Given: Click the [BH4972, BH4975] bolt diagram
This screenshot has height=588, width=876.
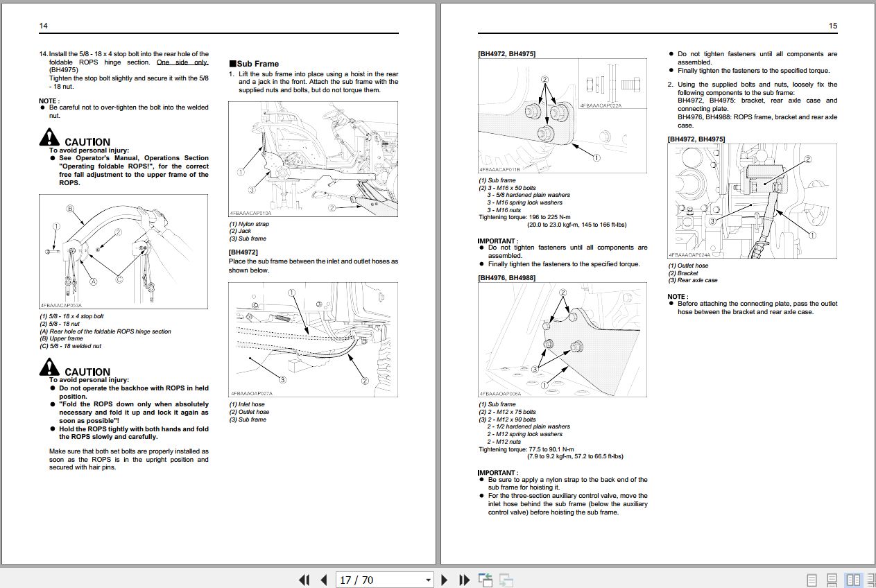Looking at the screenshot, I should [x=562, y=116].
